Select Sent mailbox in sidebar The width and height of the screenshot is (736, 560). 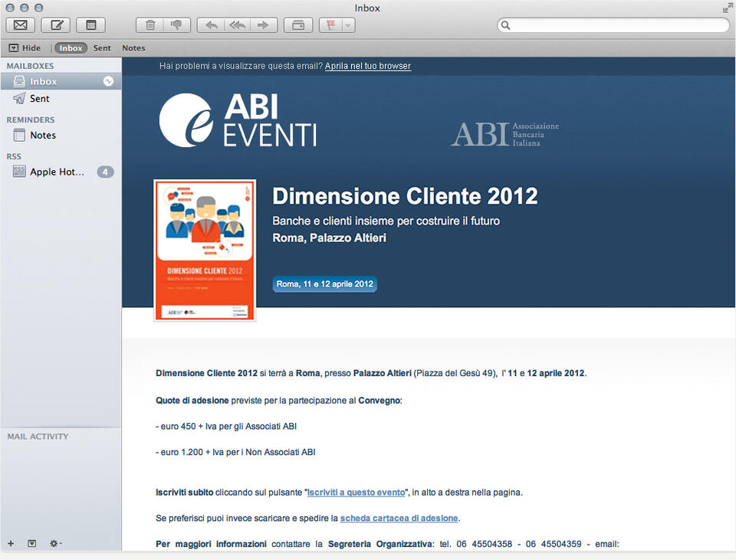(x=61, y=99)
